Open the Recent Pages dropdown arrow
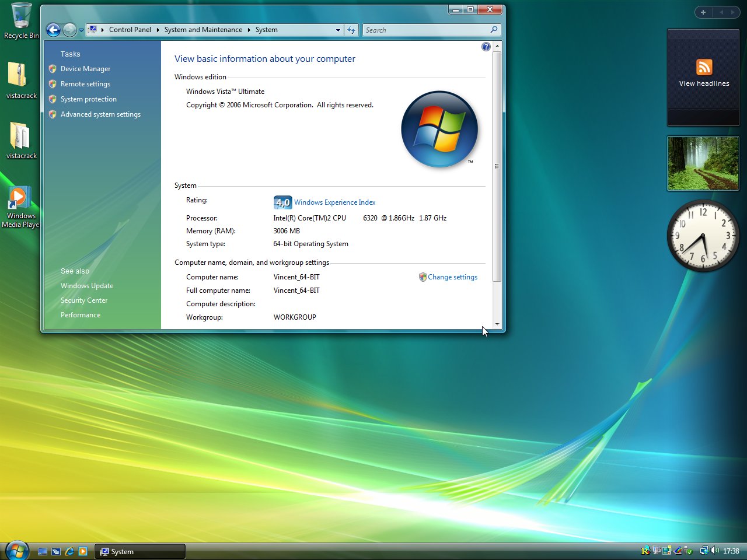Viewport: 747px width, 560px height. (81, 30)
